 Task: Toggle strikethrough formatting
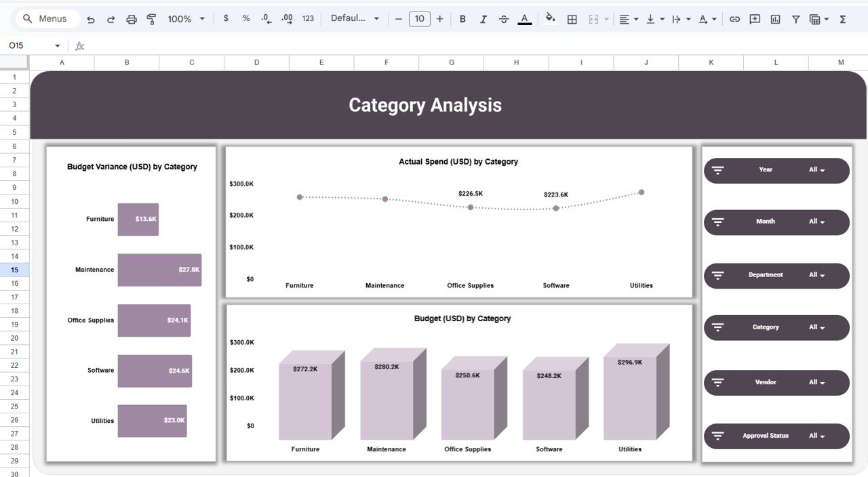[x=504, y=18]
